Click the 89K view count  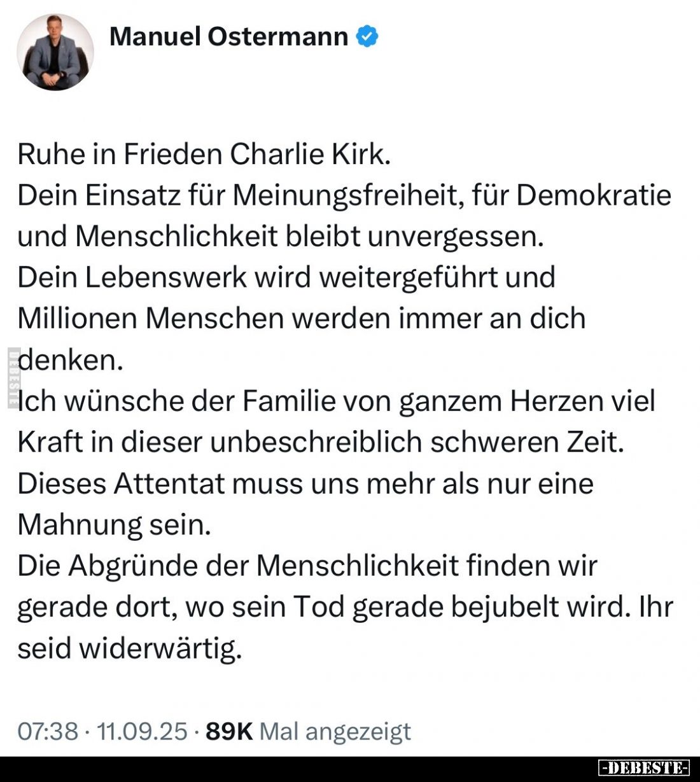pyautogui.click(x=229, y=731)
